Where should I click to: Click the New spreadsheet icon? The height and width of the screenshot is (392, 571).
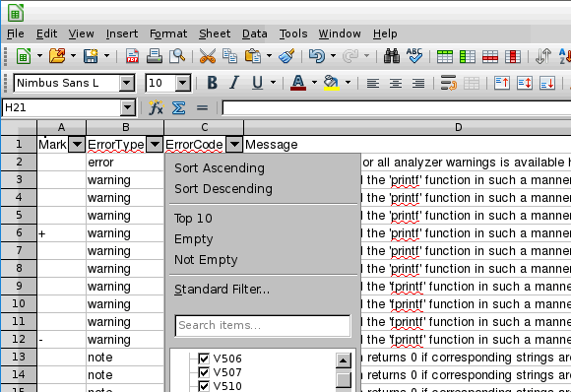click(24, 56)
